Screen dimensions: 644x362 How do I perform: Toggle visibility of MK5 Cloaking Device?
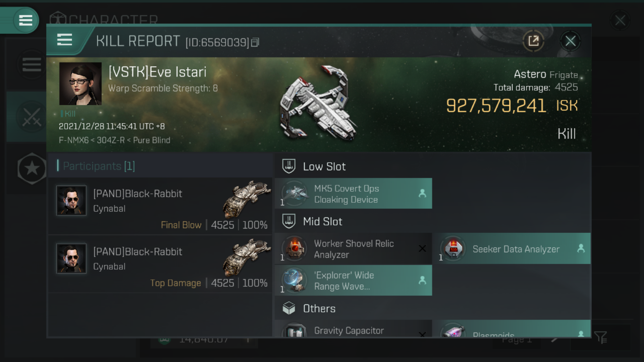click(x=422, y=193)
